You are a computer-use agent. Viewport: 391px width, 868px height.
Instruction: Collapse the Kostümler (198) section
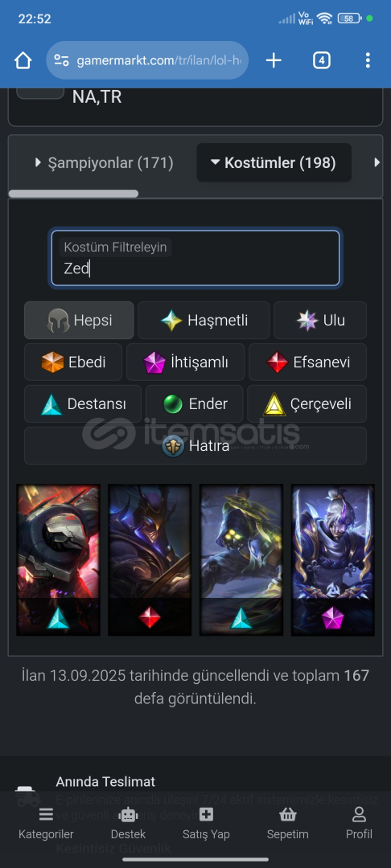tap(274, 162)
